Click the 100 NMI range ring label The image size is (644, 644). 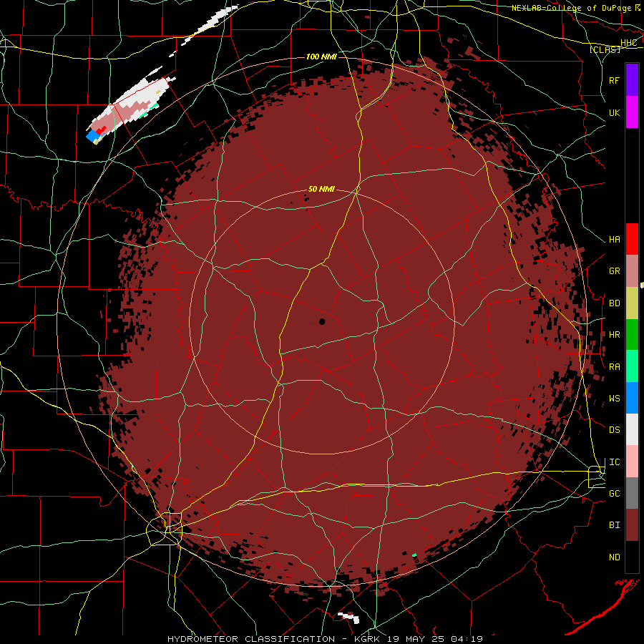tap(321, 57)
